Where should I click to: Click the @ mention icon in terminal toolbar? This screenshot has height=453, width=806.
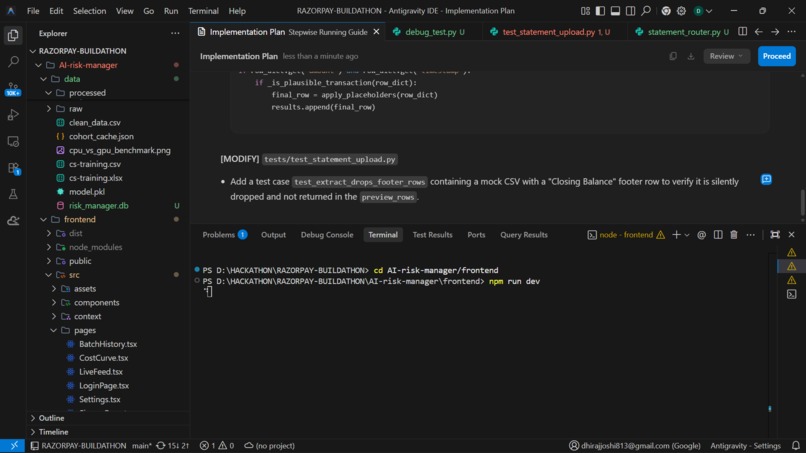coord(701,235)
